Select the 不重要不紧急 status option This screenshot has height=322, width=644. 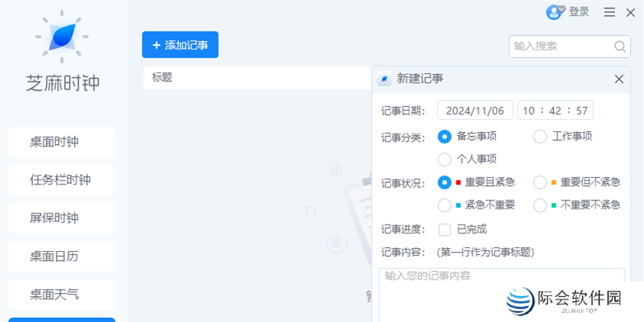pos(540,205)
